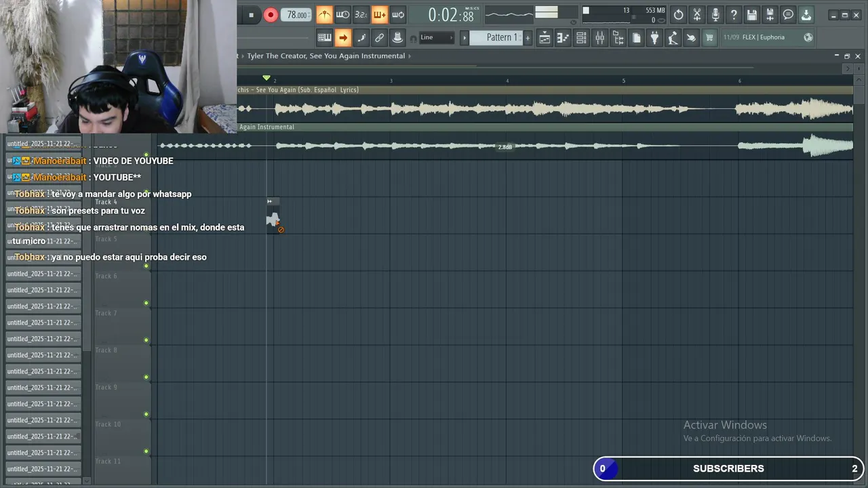Click the hat-shaped toolbar icon

[398, 37]
